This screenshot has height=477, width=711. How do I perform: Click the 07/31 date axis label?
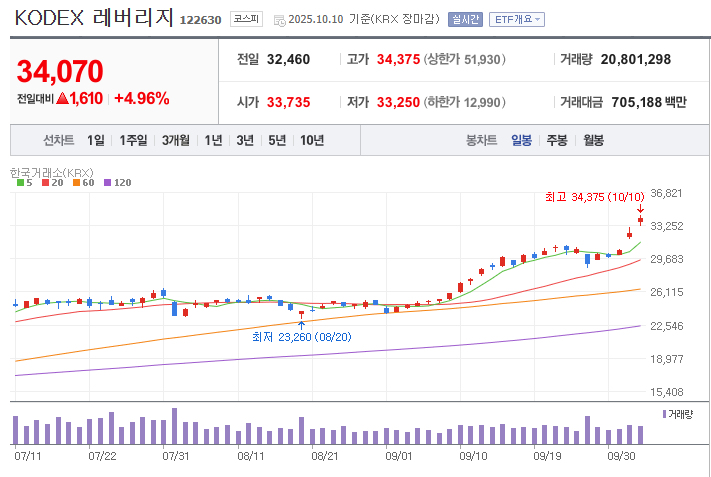(176, 456)
